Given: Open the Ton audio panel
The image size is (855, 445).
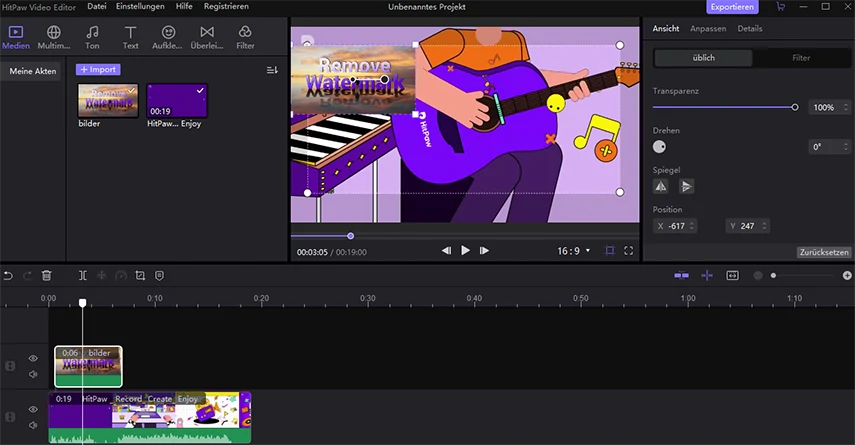Looking at the screenshot, I should [92, 38].
